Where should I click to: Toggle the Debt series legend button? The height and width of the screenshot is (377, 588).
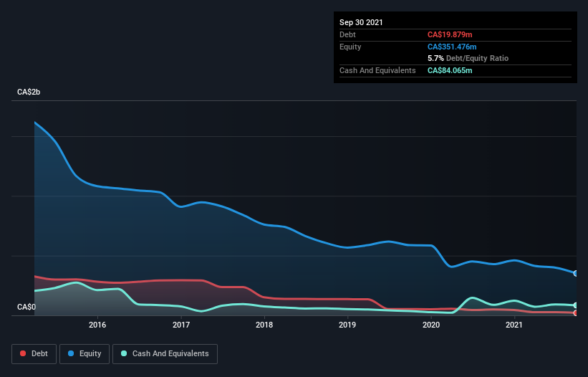(x=34, y=354)
